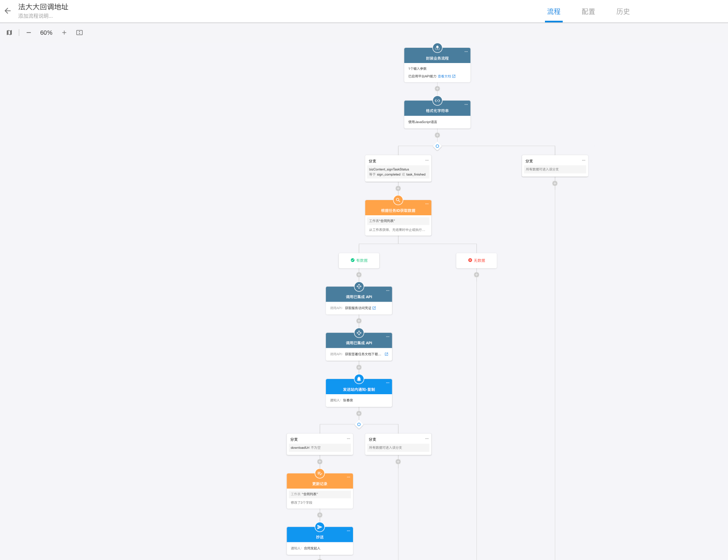Open more options on downloadUrl 分支
This screenshot has height=560, width=728.
tap(348, 439)
